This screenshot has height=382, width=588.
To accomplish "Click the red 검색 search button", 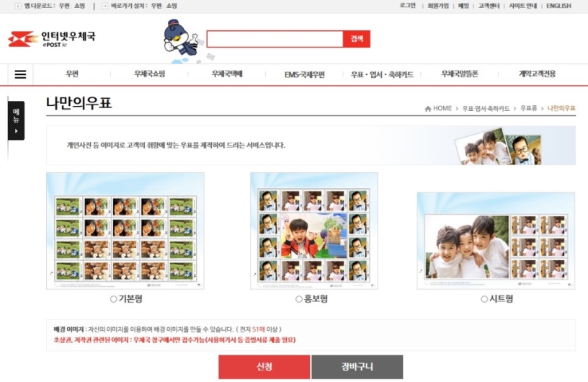I will 357,39.
